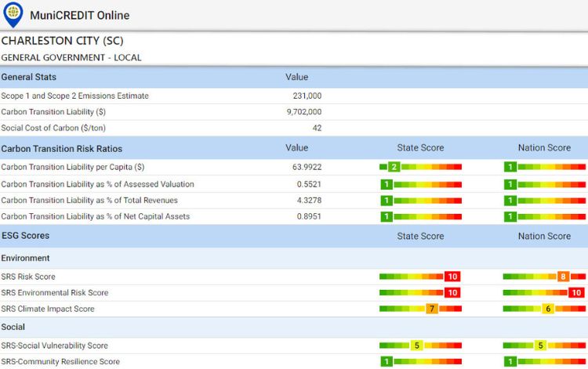The width and height of the screenshot is (588, 369).
Task: Select the SRS Risk Score label
Action: 28,277
